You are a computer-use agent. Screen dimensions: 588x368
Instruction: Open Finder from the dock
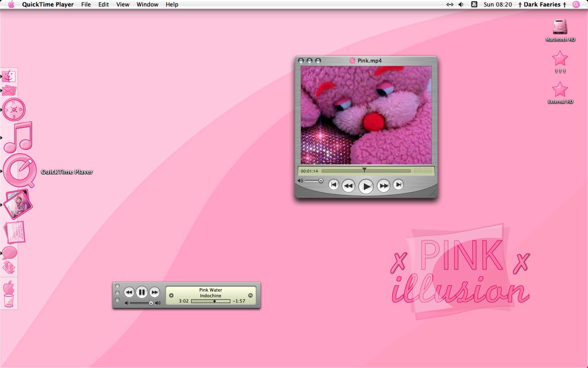click(x=9, y=76)
